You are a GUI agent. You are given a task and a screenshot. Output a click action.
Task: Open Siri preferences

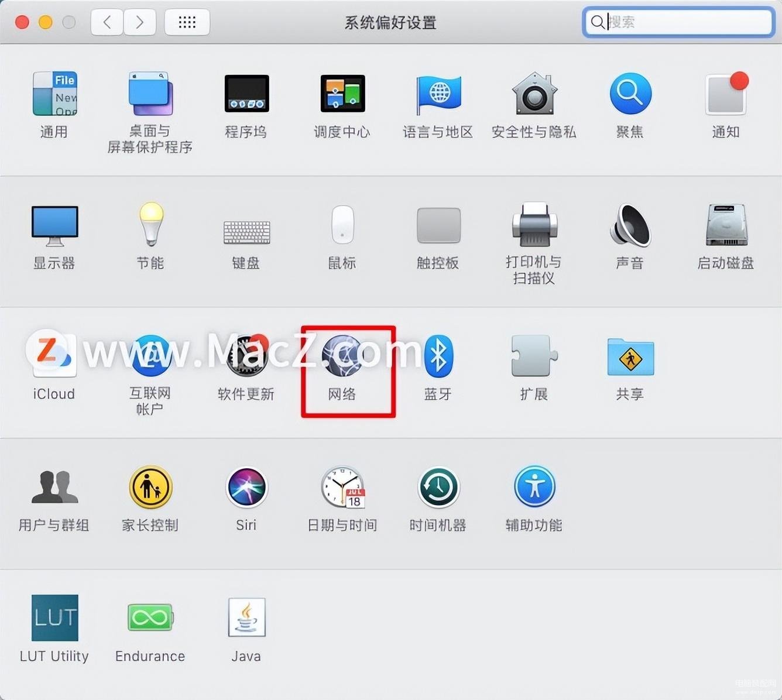pos(246,487)
